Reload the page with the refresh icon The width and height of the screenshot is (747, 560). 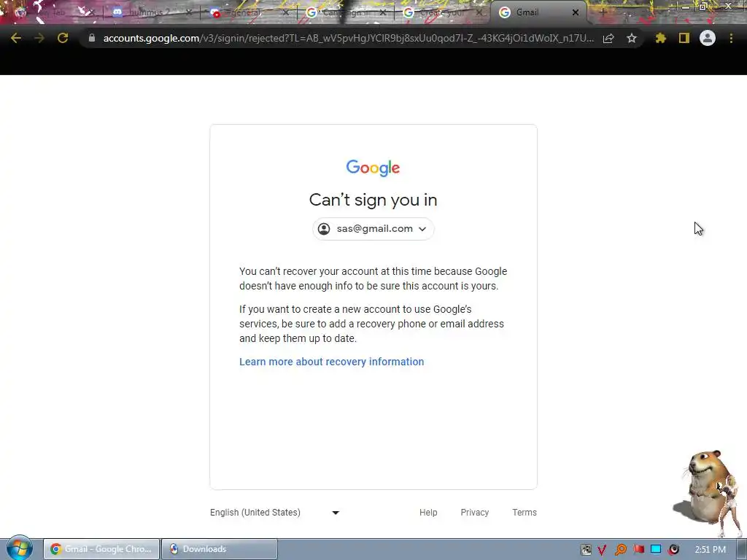pos(63,38)
